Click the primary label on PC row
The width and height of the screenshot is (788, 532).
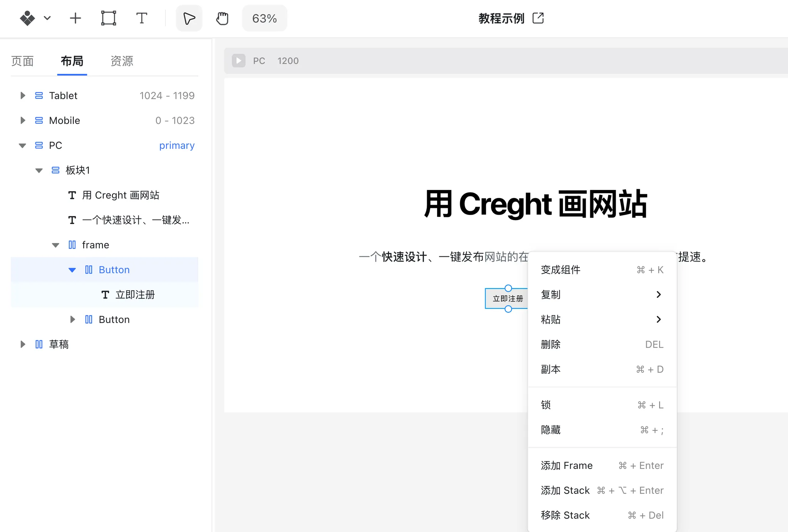pos(177,145)
